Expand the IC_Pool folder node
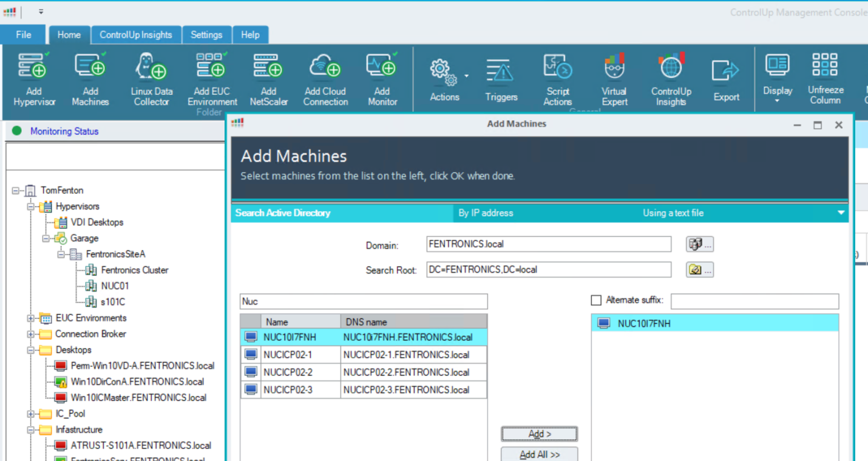 point(30,414)
